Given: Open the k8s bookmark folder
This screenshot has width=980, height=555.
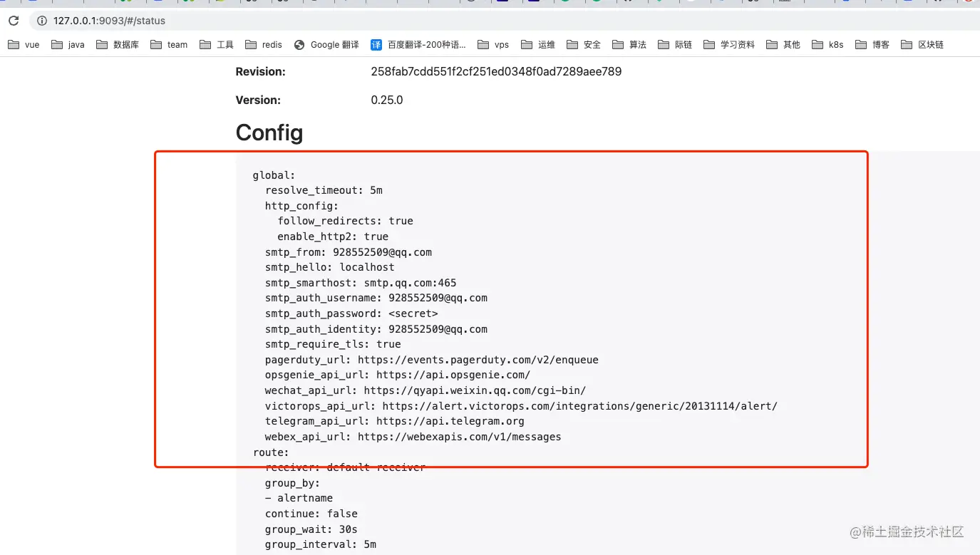Looking at the screenshot, I should click(827, 44).
